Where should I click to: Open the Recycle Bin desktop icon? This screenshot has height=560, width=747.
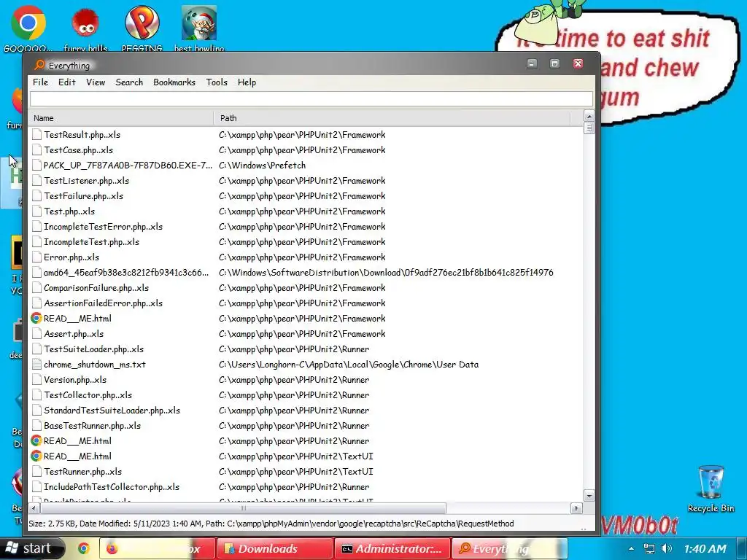click(x=711, y=489)
